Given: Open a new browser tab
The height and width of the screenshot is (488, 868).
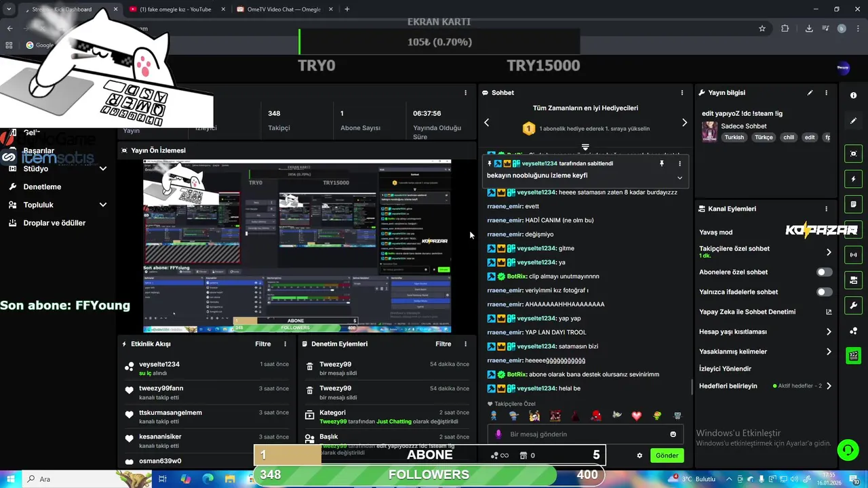Looking at the screenshot, I should [x=347, y=9].
